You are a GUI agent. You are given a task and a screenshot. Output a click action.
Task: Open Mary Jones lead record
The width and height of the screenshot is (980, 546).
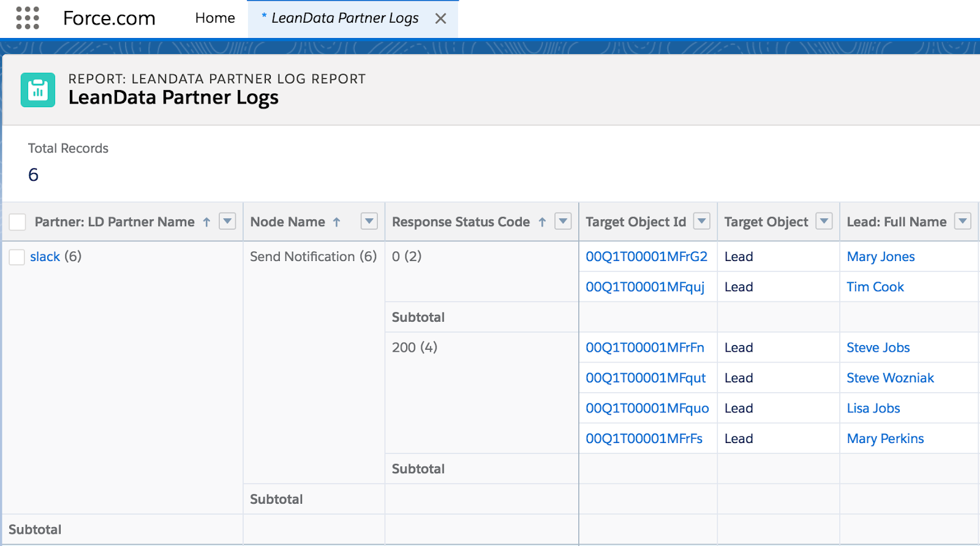[880, 257]
